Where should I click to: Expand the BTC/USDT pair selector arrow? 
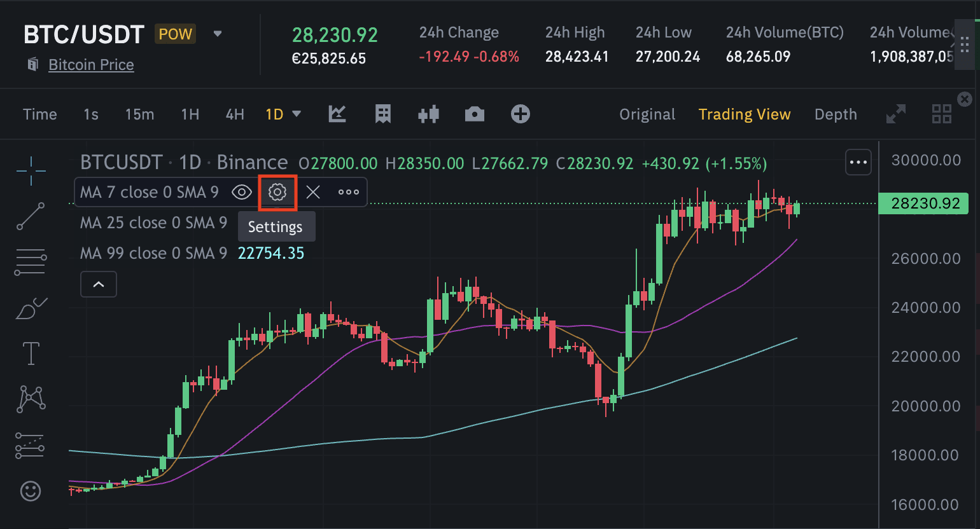[218, 34]
